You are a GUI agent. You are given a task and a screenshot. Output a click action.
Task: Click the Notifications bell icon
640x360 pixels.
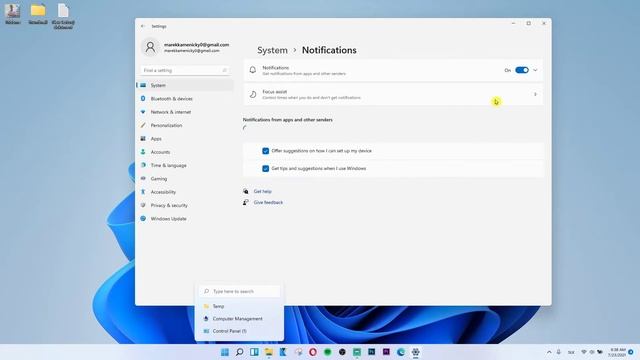[x=253, y=70]
